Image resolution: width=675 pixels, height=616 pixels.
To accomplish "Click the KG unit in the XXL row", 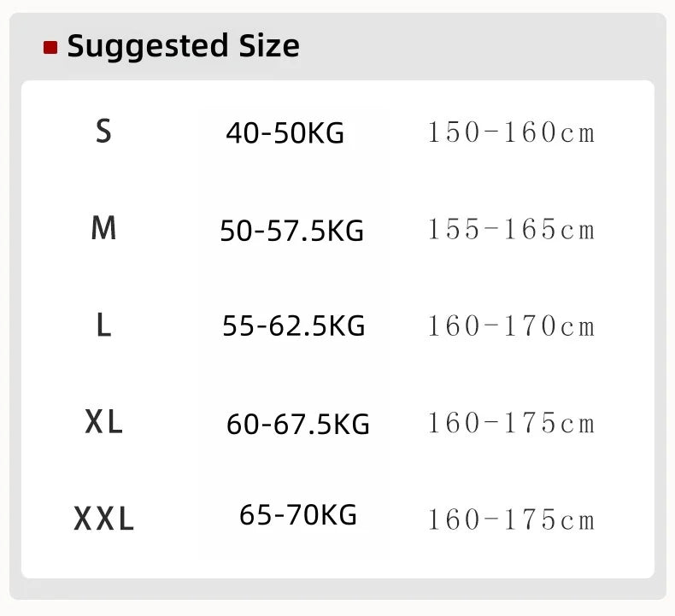I will [x=339, y=514].
